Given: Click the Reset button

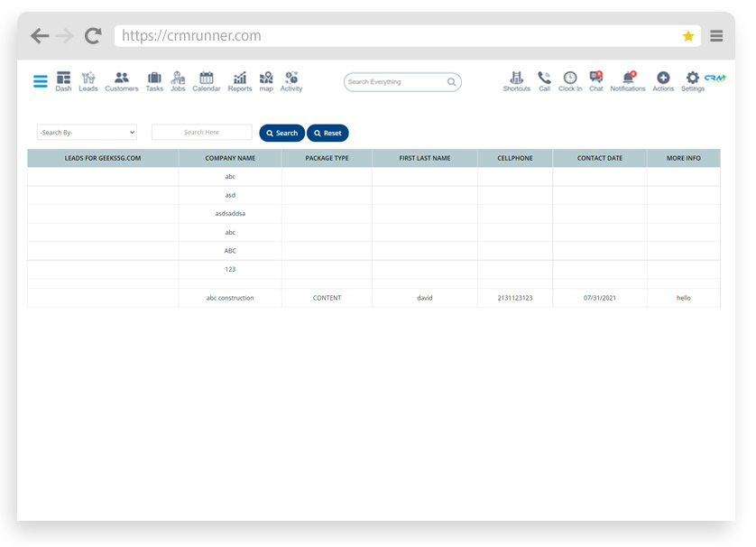Looking at the screenshot, I should pos(327,133).
